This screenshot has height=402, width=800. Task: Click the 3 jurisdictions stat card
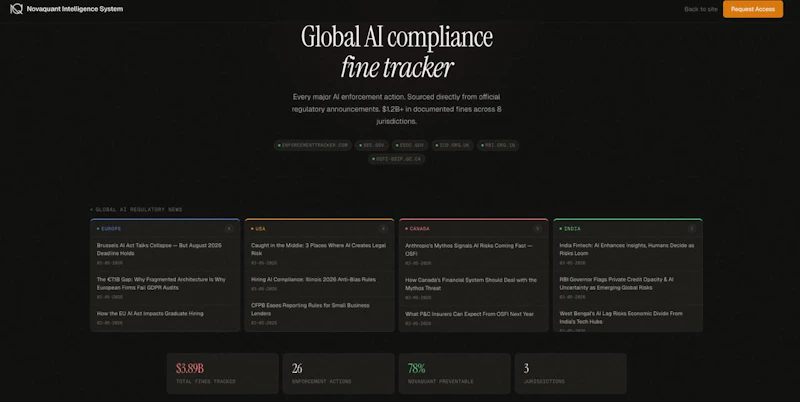[570, 373]
